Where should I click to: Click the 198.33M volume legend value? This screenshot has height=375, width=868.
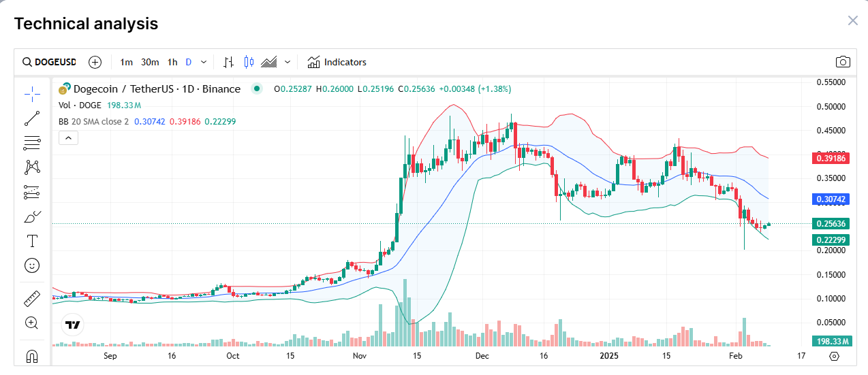pos(124,105)
